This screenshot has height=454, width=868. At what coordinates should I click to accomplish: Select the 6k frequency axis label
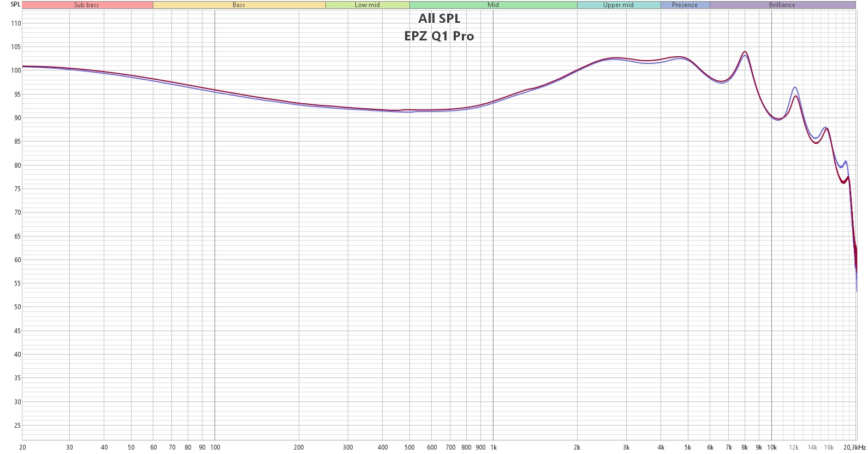[710, 447]
